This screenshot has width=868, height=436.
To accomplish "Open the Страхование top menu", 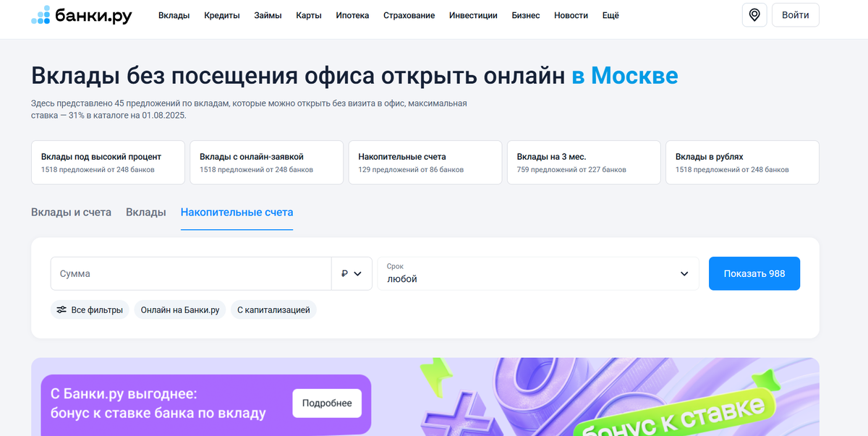I will coord(409,15).
